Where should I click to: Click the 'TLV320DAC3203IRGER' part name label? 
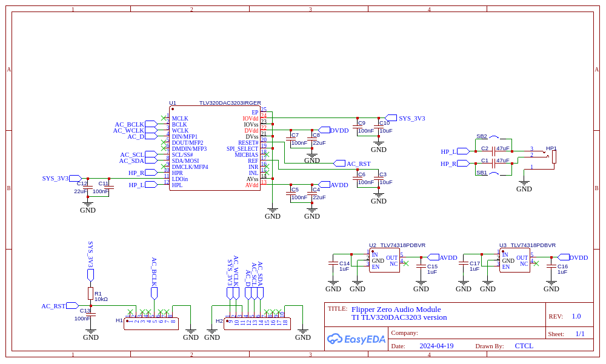230,103
